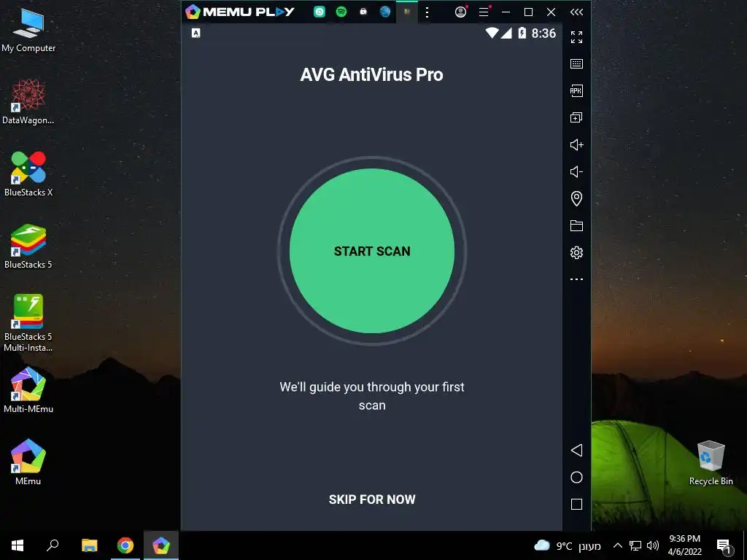Open the multi-instance add window icon
The width and height of the screenshot is (747, 560).
pyautogui.click(x=576, y=117)
